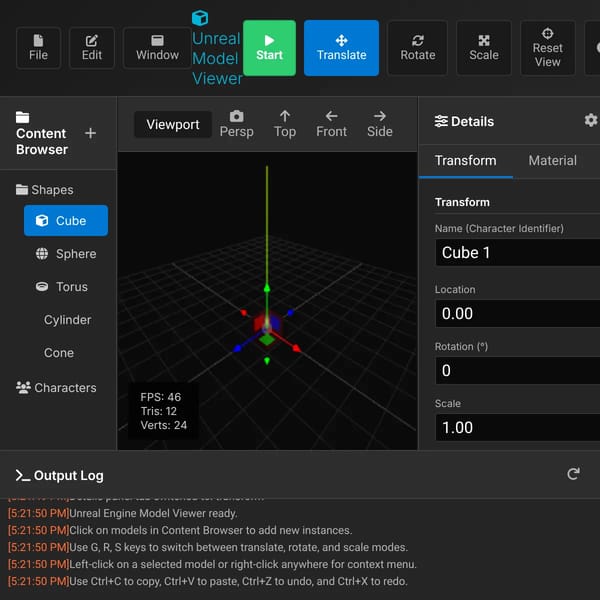
Task: Click the FPS stats overlay
Action: click(163, 411)
